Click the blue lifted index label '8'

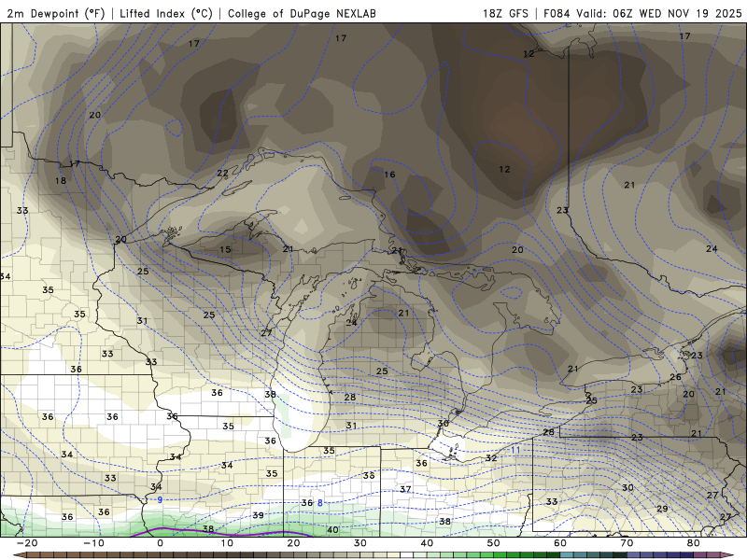[x=320, y=503]
